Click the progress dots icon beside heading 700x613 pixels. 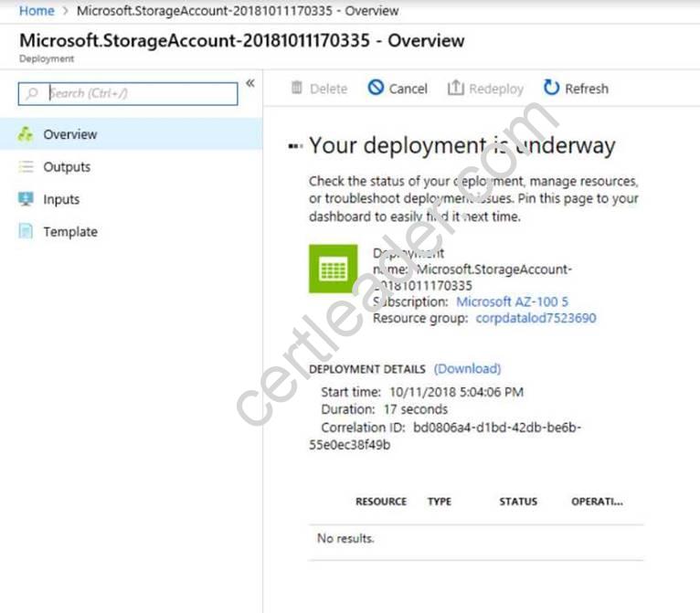click(295, 146)
